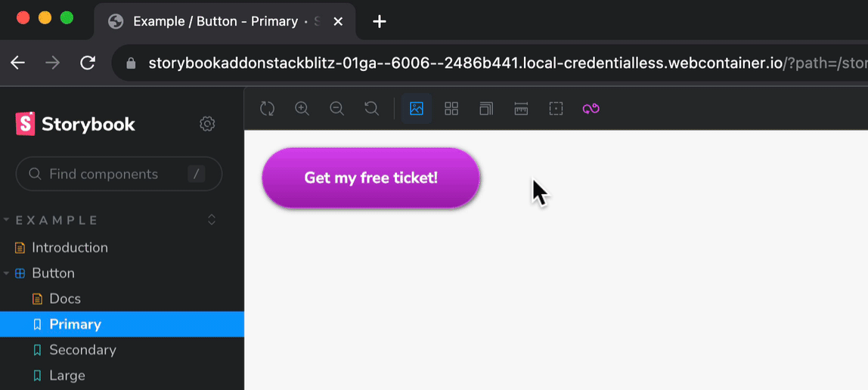This screenshot has height=390, width=868.
Task: Collapse the EXAMPLE section
Action: 57,220
